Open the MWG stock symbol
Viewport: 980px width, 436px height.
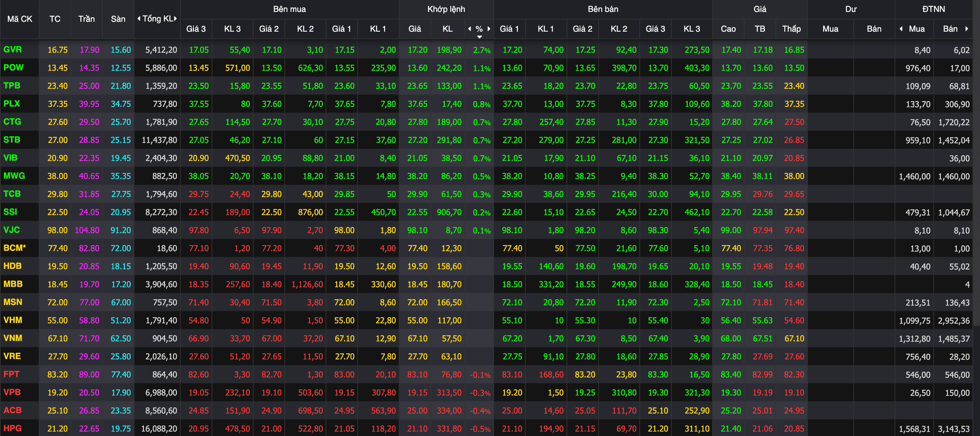pos(14,176)
